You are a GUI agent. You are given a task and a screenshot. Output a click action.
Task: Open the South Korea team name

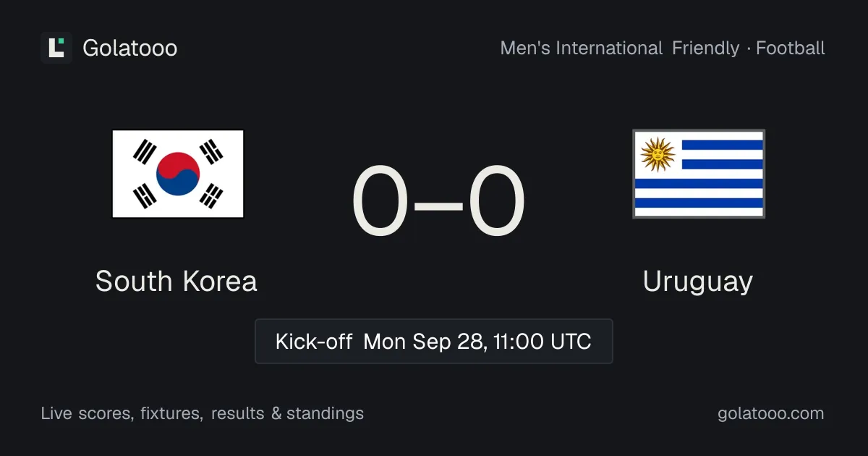tap(176, 282)
